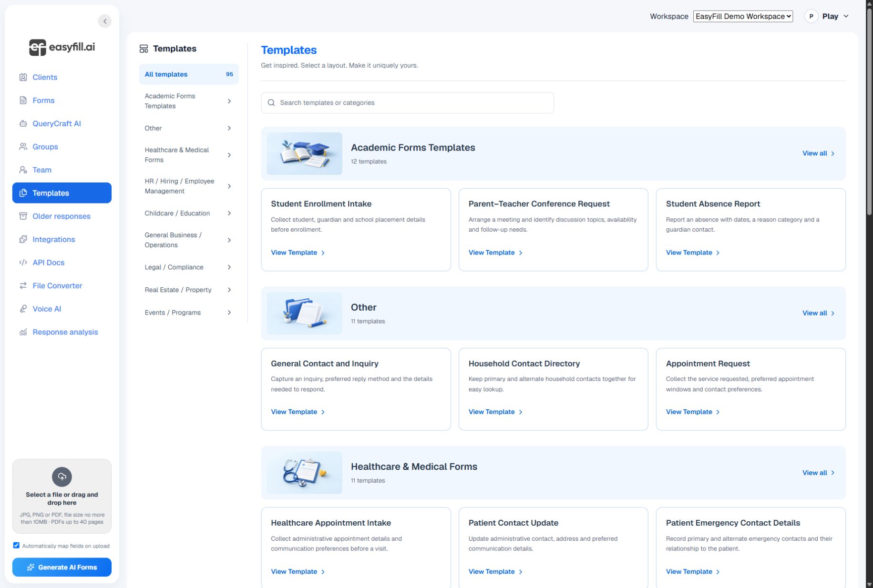Screen dimensions: 873x588
Task: Open the Play account menu chevron
Action: click(x=846, y=16)
